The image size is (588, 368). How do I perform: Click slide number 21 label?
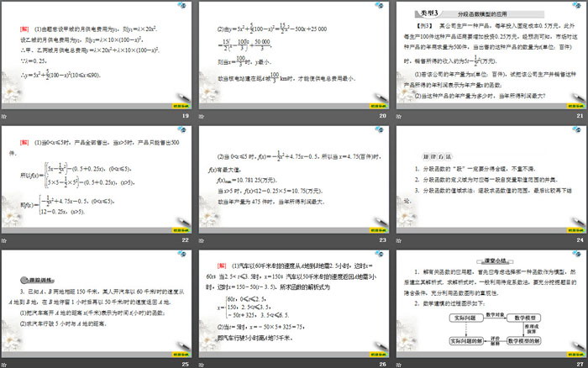click(580, 116)
